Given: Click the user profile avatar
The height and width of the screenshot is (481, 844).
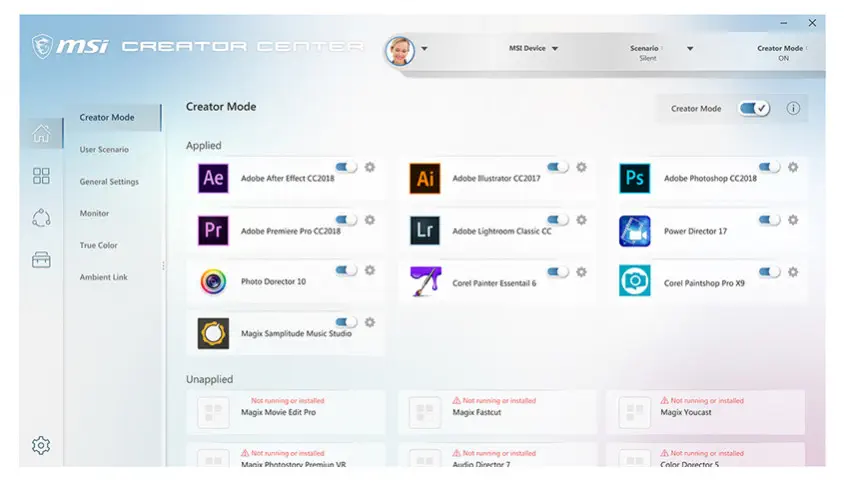Looking at the screenshot, I should [400, 50].
